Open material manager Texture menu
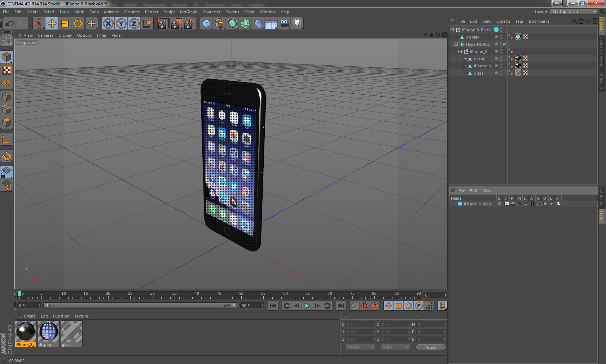This screenshot has width=606, height=364. (81, 316)
